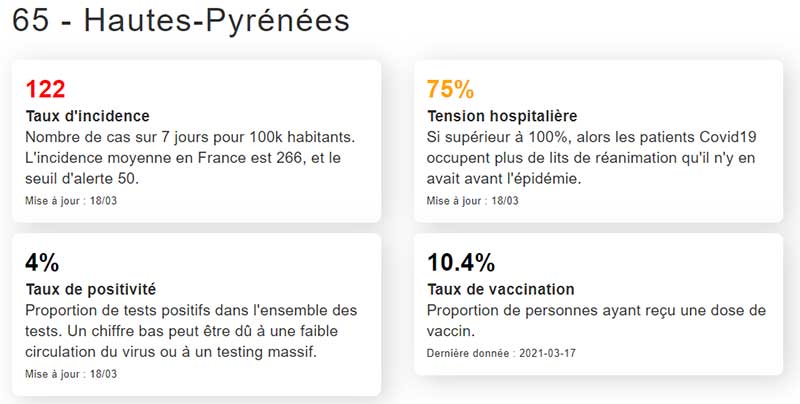Click the update date in the Tension hospitalière card
The height and width of the screenshot is (404, 800).
point(473,200)
